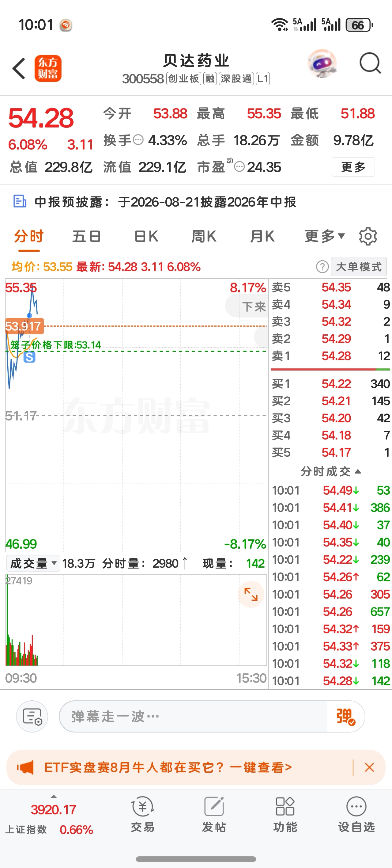Screen dimensions: 392x868
Task: Open the danmaku settings icon
Action: tap(32, 716)
